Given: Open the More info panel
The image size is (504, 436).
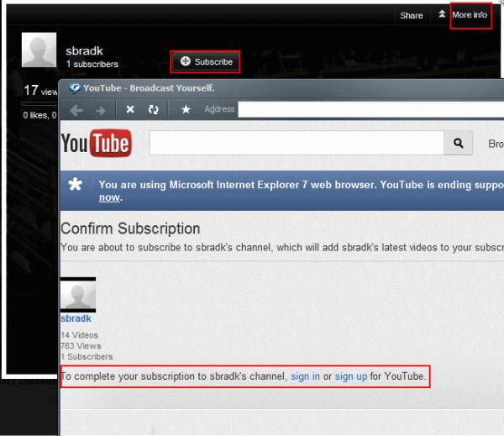Looking at the screenshot, I should [x=470, y=15].
